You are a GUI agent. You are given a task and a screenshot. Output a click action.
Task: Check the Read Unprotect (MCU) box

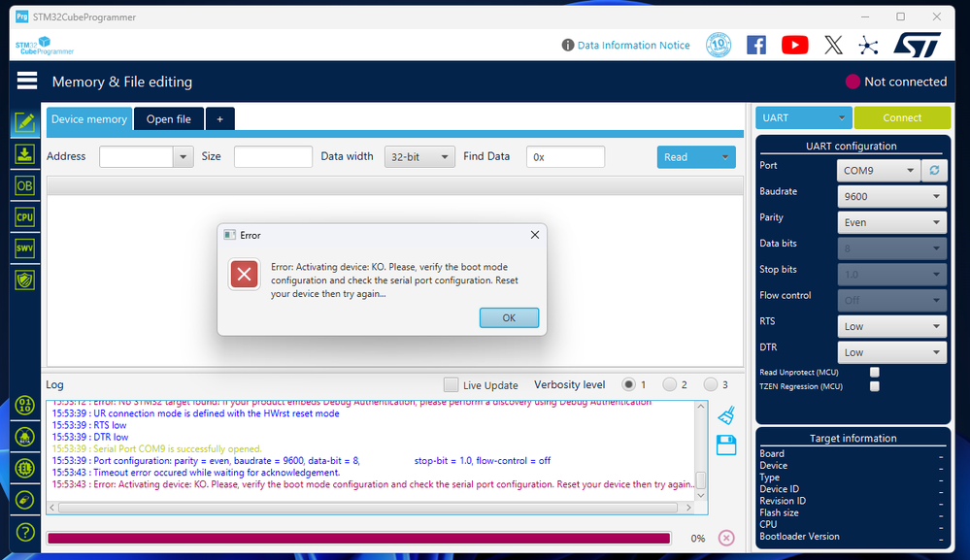click(x=875, y=372)
